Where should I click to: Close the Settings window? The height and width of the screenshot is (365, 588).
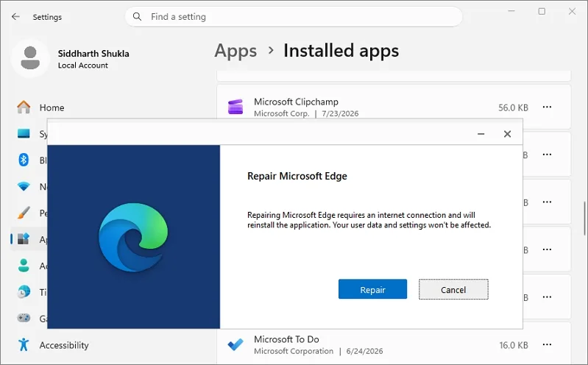[x=572, y=11]
